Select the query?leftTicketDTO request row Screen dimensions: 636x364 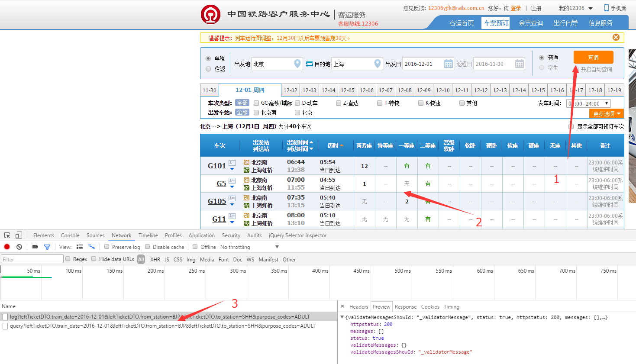tap(169, 326)
